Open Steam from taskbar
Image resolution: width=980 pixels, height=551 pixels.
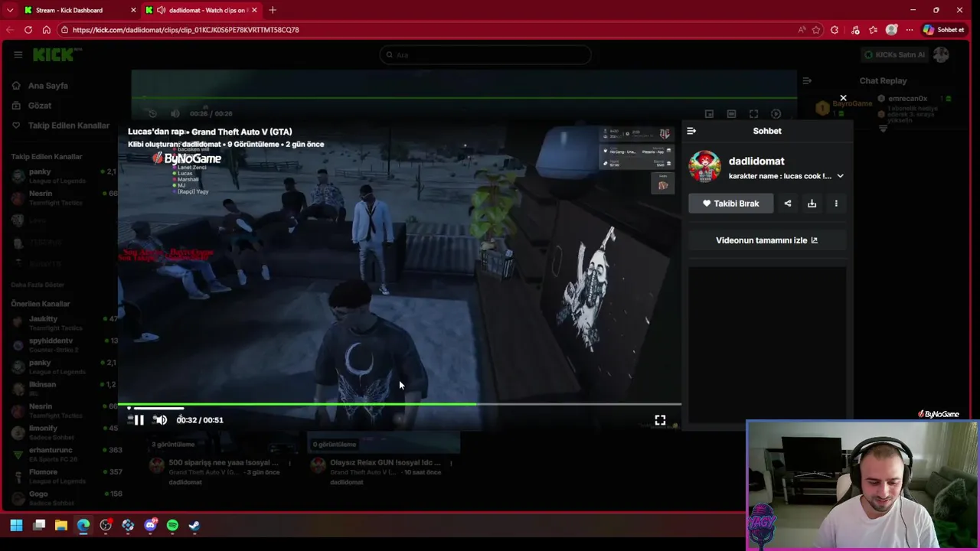click(194, 525)
